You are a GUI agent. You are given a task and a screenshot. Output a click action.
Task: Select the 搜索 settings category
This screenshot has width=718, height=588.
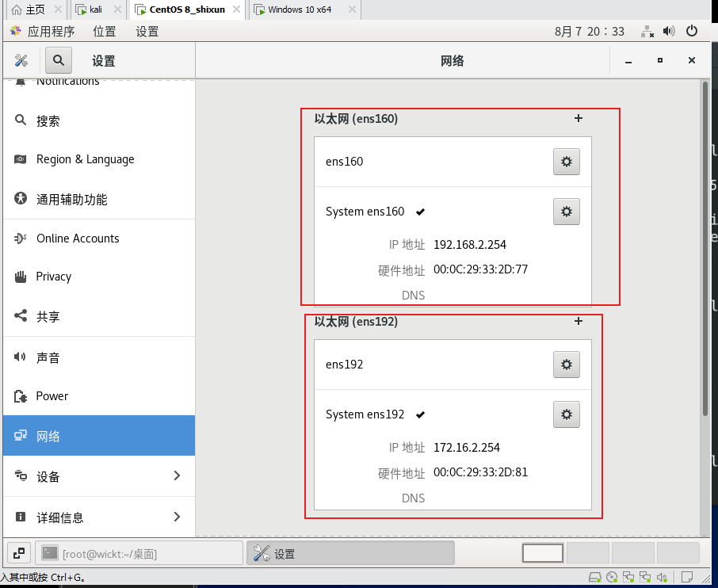[x=99, y=121]
